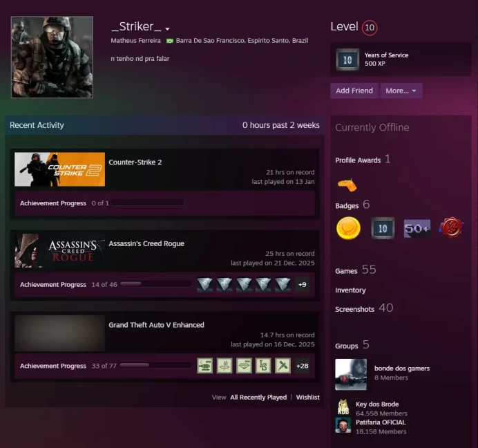Click the 10 years badge under Badges
The height and width of the screenshot is (448, 478).
[383, 228]
